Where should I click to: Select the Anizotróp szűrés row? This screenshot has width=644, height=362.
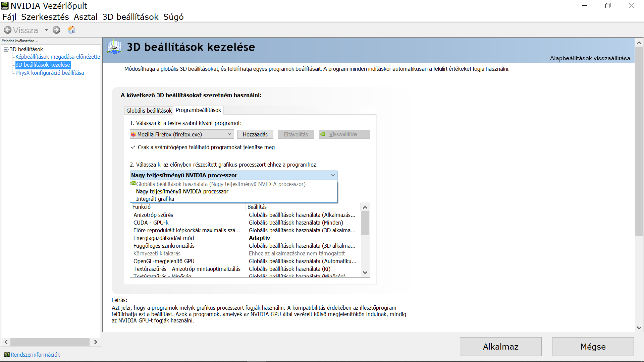tap(246, 215)
